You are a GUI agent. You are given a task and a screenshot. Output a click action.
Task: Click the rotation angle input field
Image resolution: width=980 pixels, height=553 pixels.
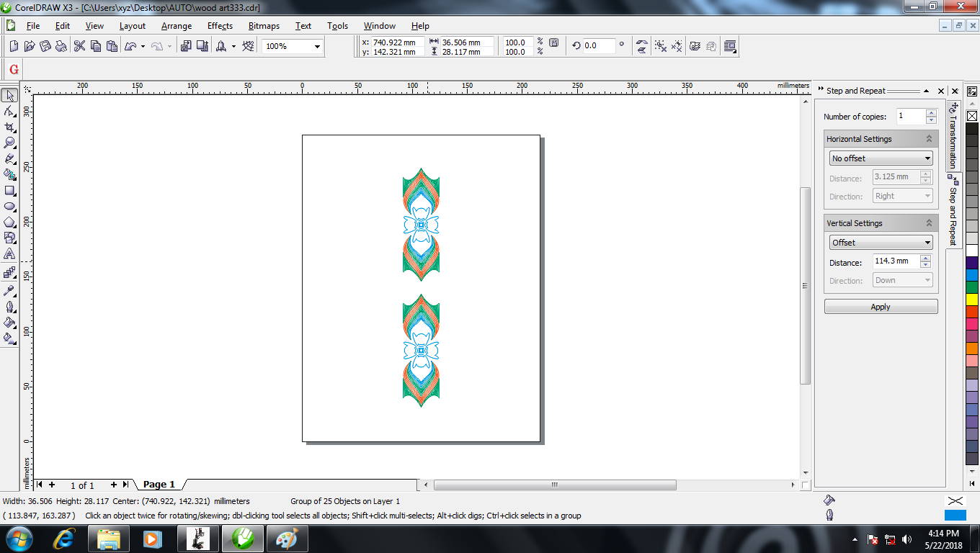pyautogui.click(x=600, y=45)
